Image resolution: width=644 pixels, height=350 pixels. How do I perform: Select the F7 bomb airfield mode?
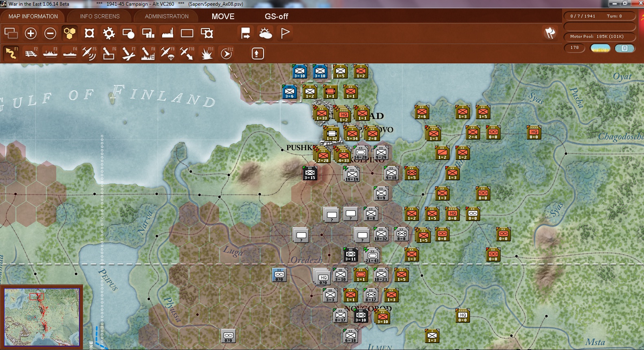coord(128,53)
